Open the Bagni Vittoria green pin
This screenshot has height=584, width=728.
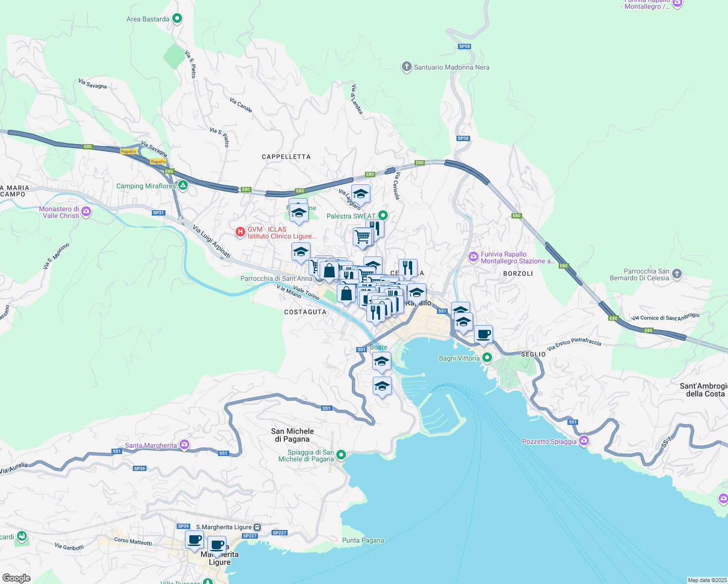point(487,358)
